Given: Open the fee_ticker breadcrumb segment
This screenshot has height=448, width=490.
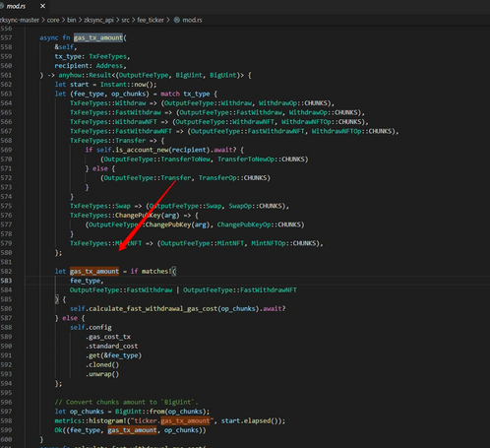Looking at the screenshot, I should coord(151,20).
